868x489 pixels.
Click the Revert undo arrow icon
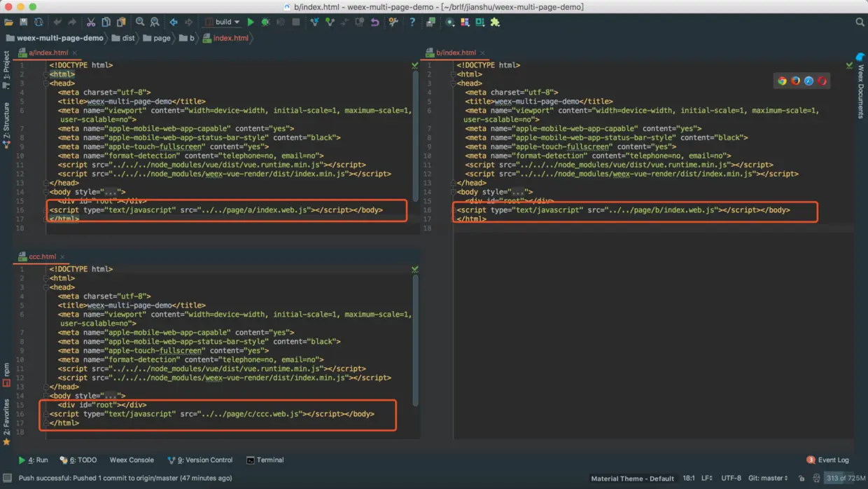tap(375, 22)
